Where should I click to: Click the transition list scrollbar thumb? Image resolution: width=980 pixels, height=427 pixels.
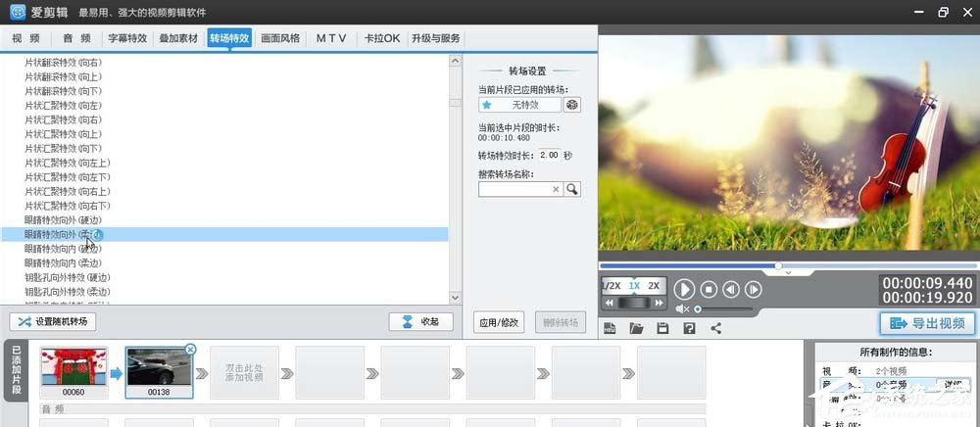[456, 103]
